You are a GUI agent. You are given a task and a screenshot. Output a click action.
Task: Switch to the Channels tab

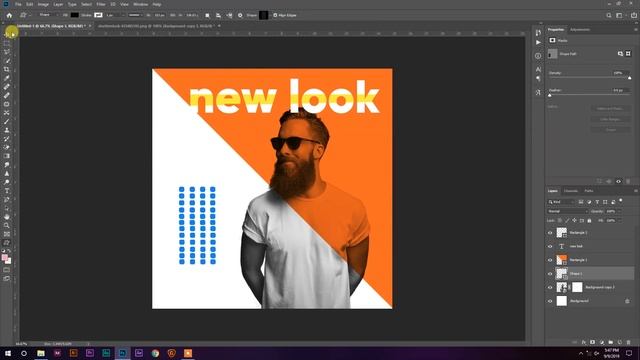571,191
